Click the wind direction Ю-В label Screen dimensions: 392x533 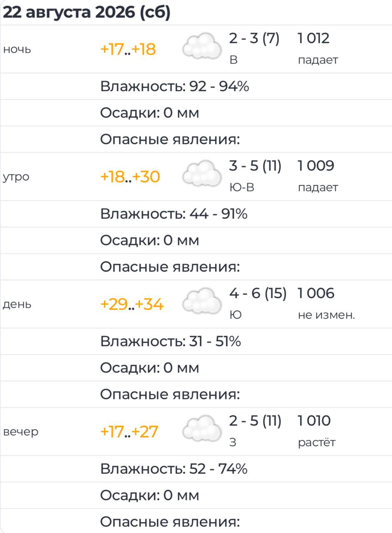[242, 188]
